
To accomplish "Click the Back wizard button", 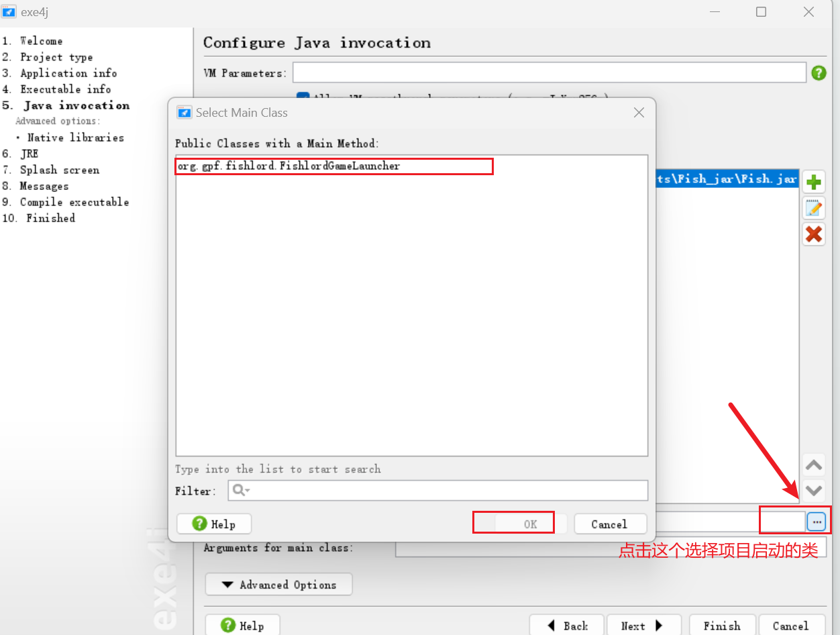I will click(x=567, y=626).
